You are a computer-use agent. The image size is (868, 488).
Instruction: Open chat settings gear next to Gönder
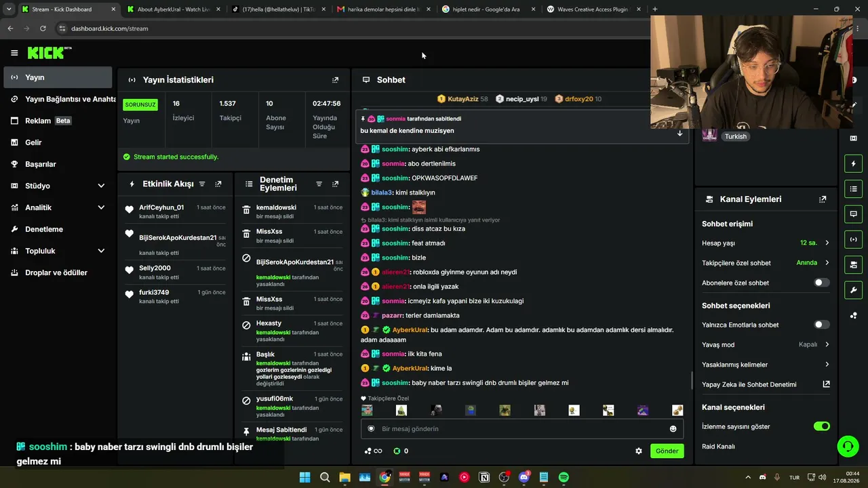(638, 451)
